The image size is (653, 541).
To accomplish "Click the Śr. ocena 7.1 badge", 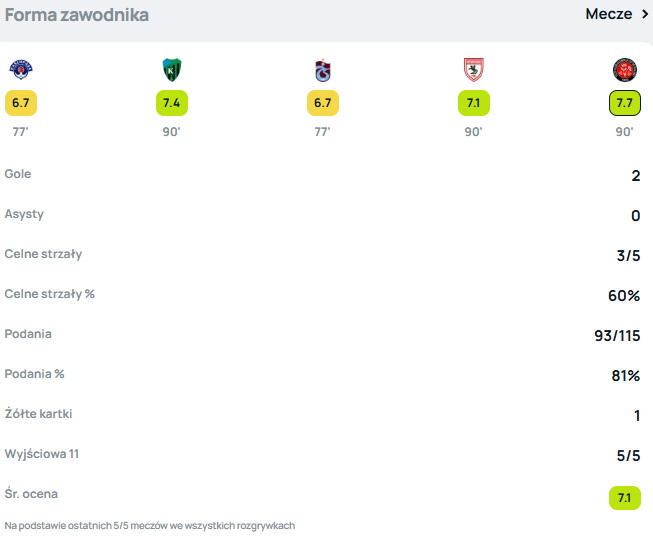I will (x=624, y=497).
